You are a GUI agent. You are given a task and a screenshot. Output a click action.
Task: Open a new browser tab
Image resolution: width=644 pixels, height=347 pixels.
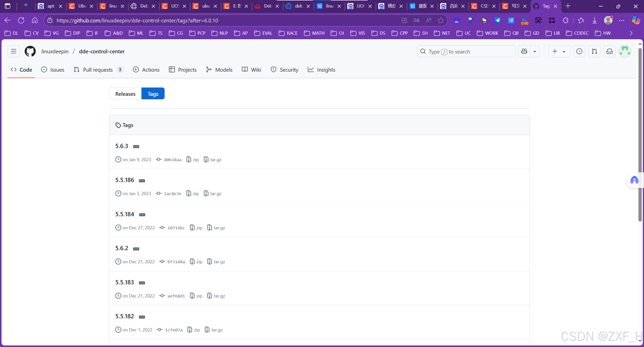[x=568, y=6]
